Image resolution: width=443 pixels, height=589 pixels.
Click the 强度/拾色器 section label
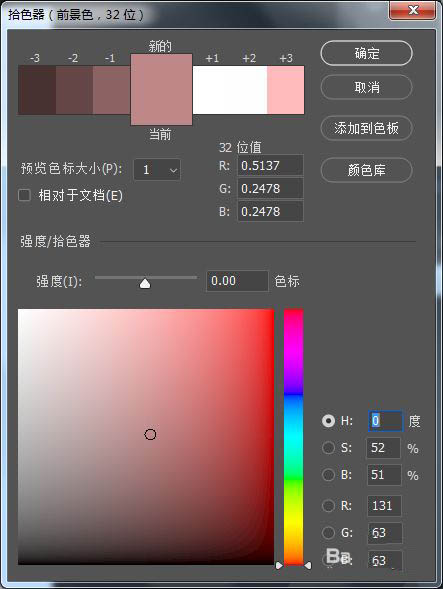(x=55, y=242)
